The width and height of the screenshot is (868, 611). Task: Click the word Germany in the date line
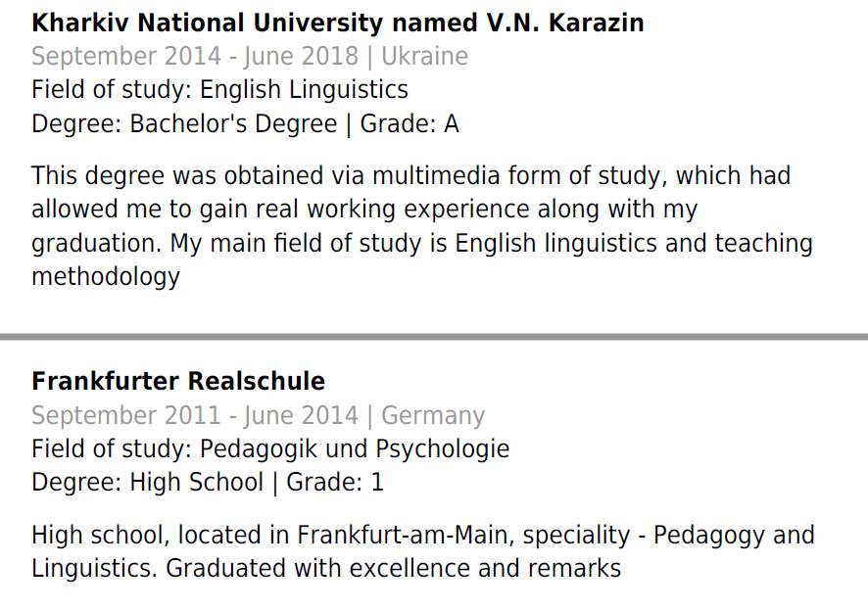click(x=433, y=415)
